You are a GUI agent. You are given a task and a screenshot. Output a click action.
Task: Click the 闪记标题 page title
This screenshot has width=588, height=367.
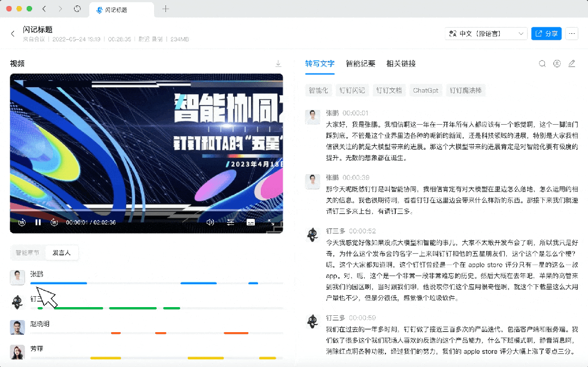tap(38, 29)
